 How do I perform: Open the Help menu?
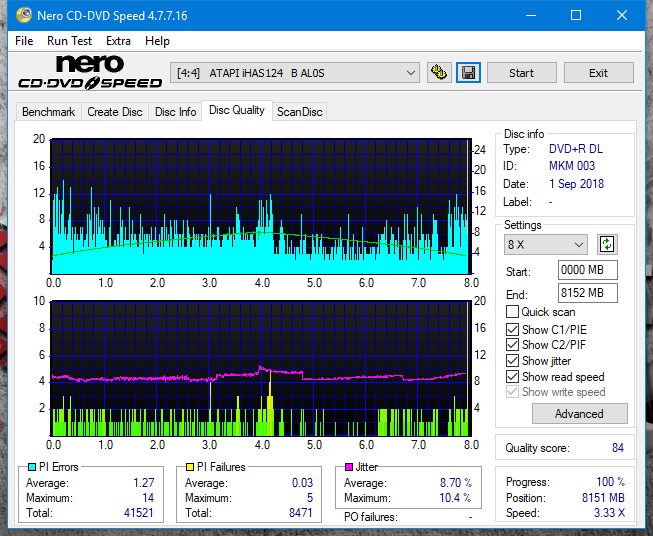tap(157, 41)
